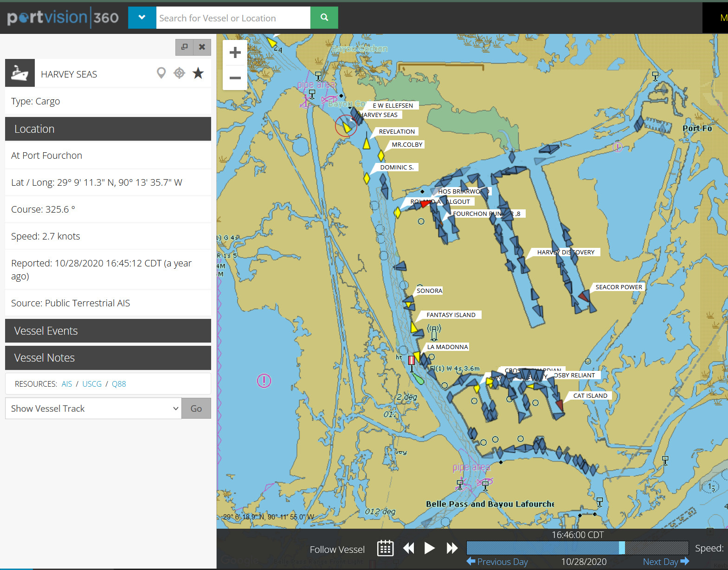
Task: Click the cargo vessel type icon
Action: 20,73
